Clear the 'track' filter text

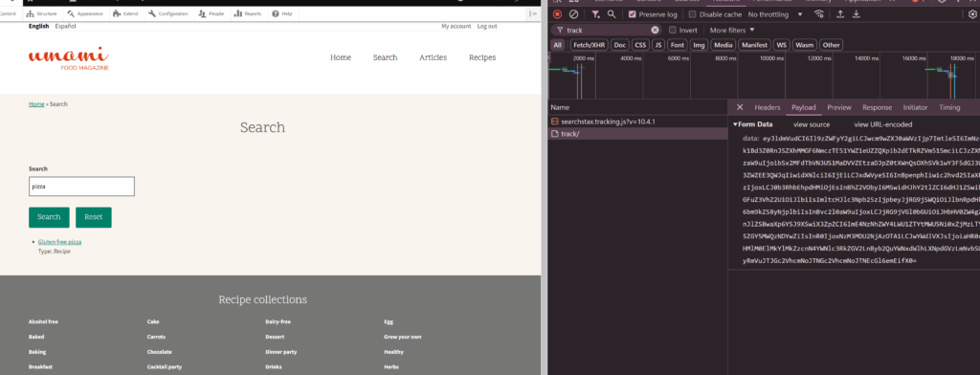point(655,30)
